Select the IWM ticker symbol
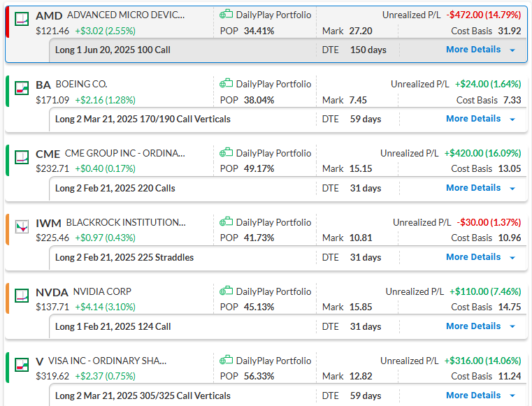The height and width of the screenshot is (406, 532). click(48, 223)
